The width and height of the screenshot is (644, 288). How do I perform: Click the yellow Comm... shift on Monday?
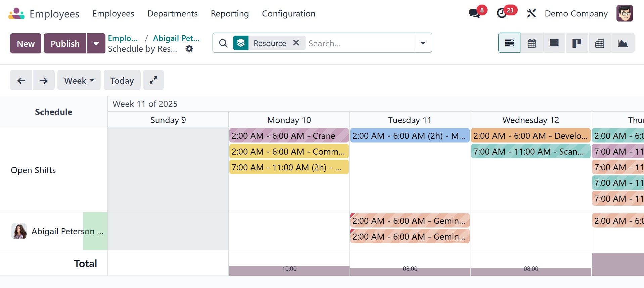click(x=289, y=152)
